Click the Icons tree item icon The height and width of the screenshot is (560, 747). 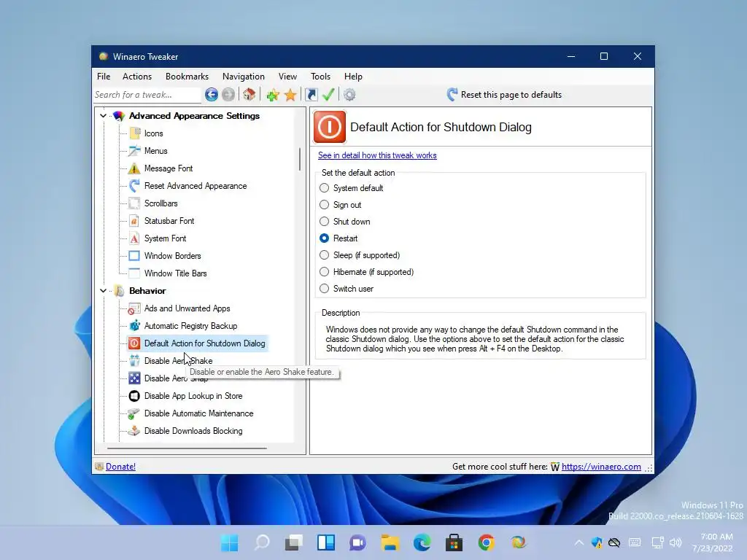[135, 133]
